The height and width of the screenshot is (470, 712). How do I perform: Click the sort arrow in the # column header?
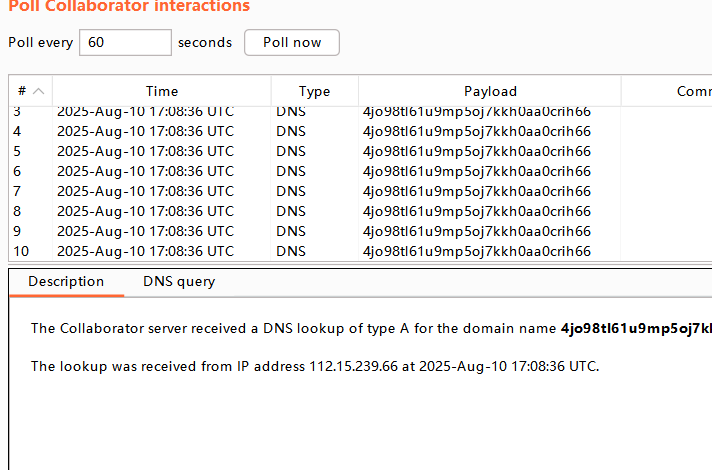coord(39,91)
